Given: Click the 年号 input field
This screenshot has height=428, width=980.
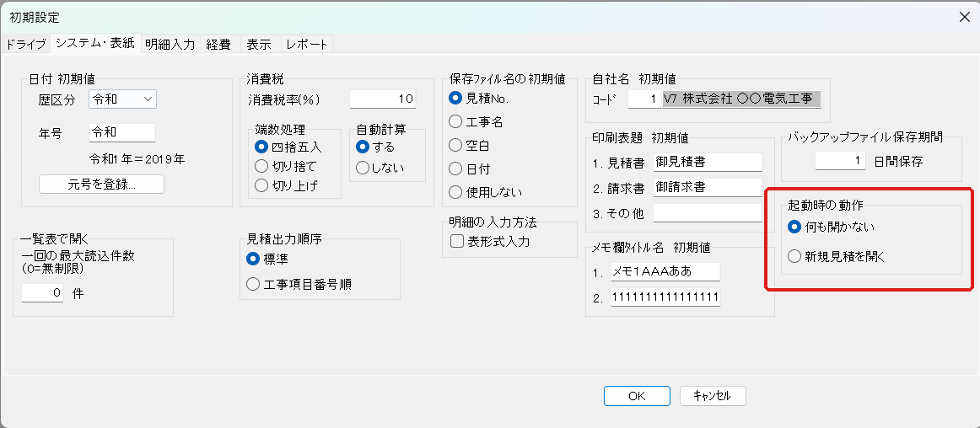Looking at the screenshot, I should point(122,132).
